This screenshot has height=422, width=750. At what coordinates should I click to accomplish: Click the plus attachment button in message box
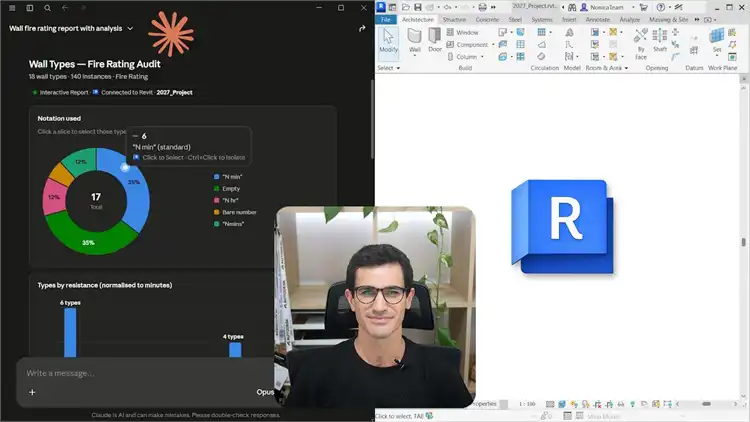[32, 392]
